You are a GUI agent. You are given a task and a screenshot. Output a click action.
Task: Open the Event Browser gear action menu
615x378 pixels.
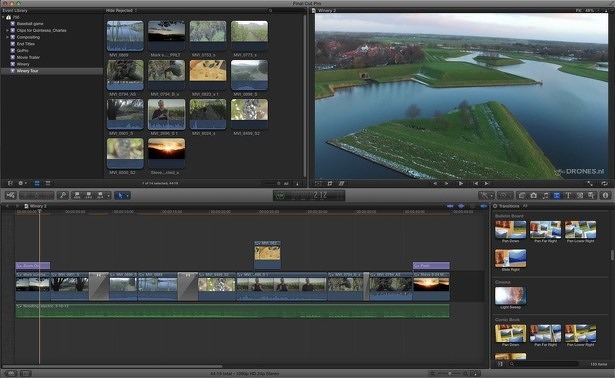tap(22, 183)
